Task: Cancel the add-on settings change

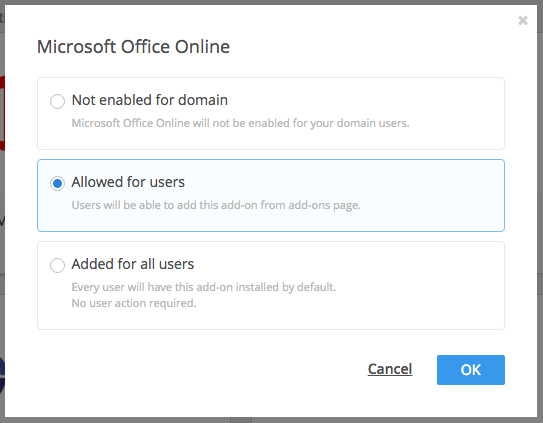Action: (390, 369)
